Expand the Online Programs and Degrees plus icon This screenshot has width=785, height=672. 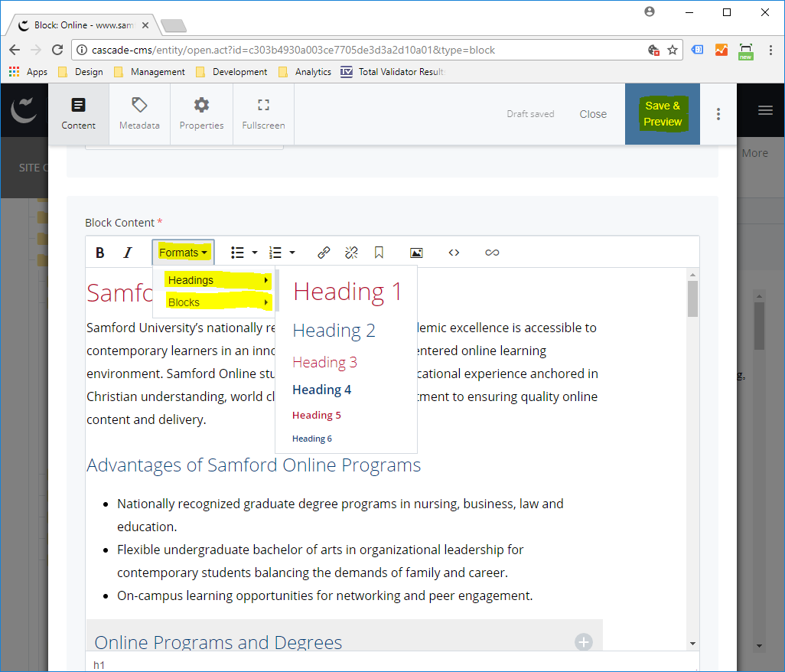tap(584, 642)
